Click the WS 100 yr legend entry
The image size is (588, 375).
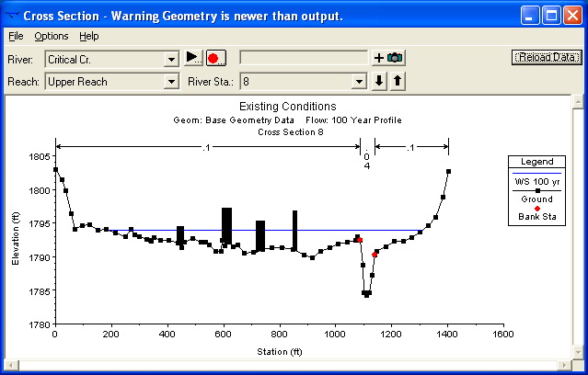click(x=537, y=180)
